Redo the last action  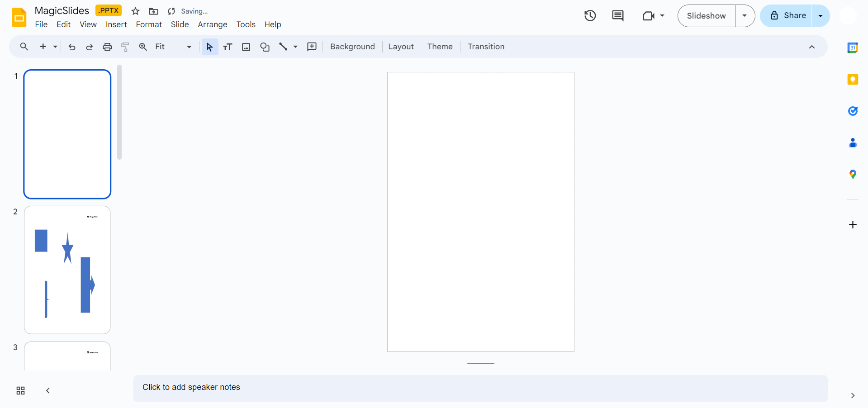[90, 47]
